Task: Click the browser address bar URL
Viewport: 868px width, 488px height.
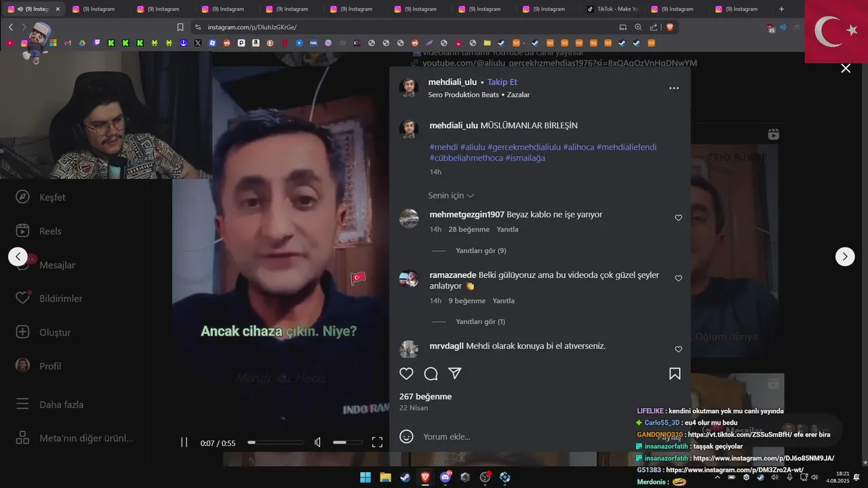Action: pos(252,27)
